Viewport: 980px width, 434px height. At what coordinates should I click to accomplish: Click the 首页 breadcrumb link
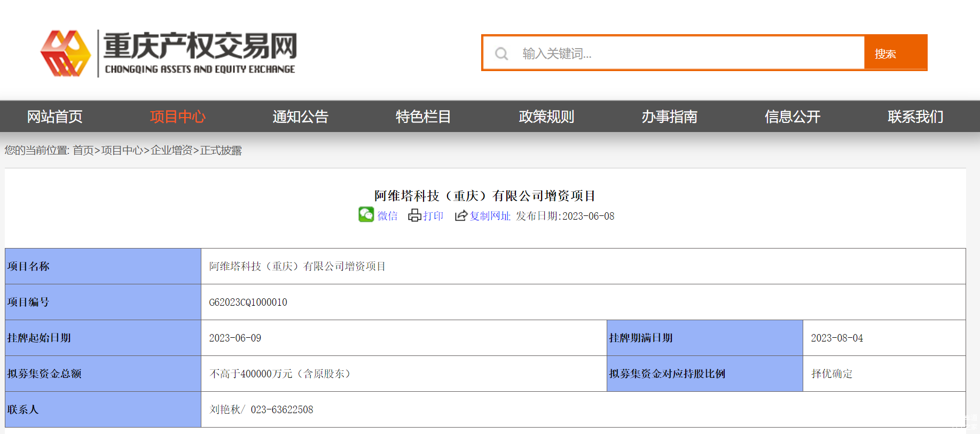[x=83, y=151]
